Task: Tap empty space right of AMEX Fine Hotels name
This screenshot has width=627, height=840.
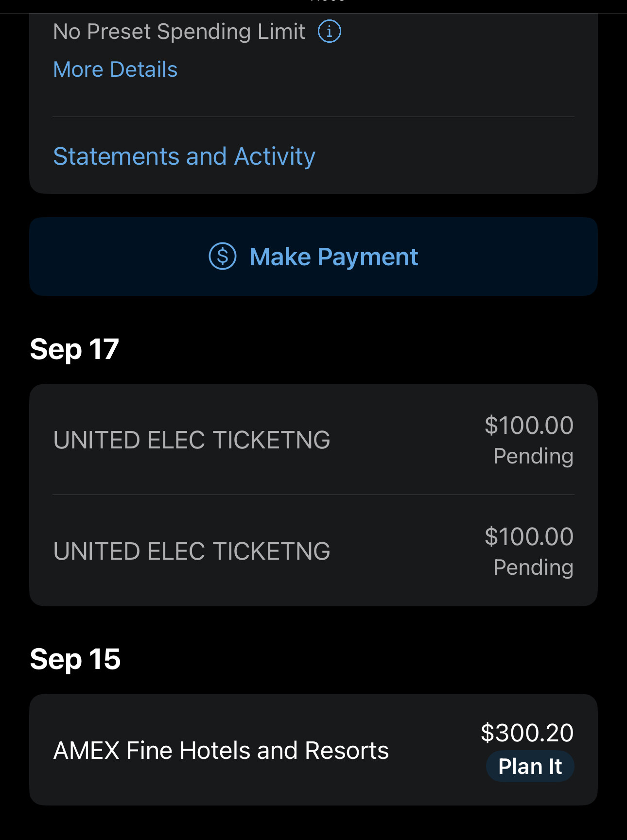Action: (433, 751)
